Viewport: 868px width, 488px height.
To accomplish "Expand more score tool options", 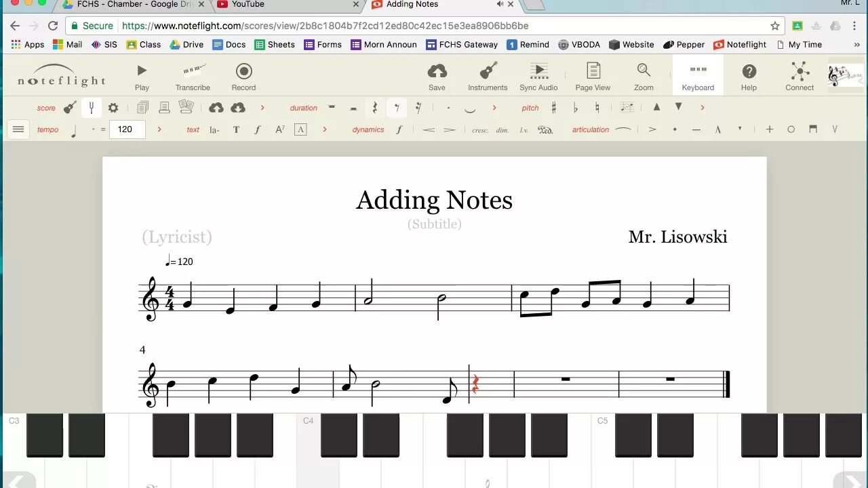I will [x=262, y=108].
